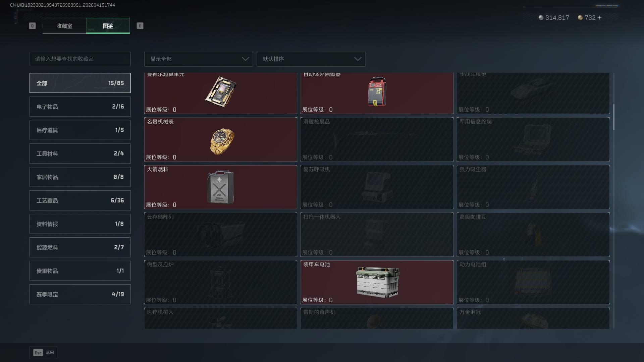The image size is (644, 362).
Task: Select the 火箭燃料 fuel canister icon
Action: (x=220, y=187)
